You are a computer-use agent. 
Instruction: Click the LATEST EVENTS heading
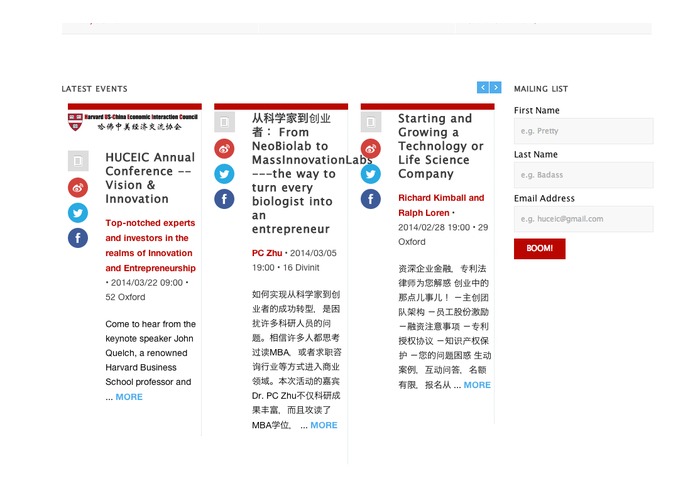(x=94, y=89)
